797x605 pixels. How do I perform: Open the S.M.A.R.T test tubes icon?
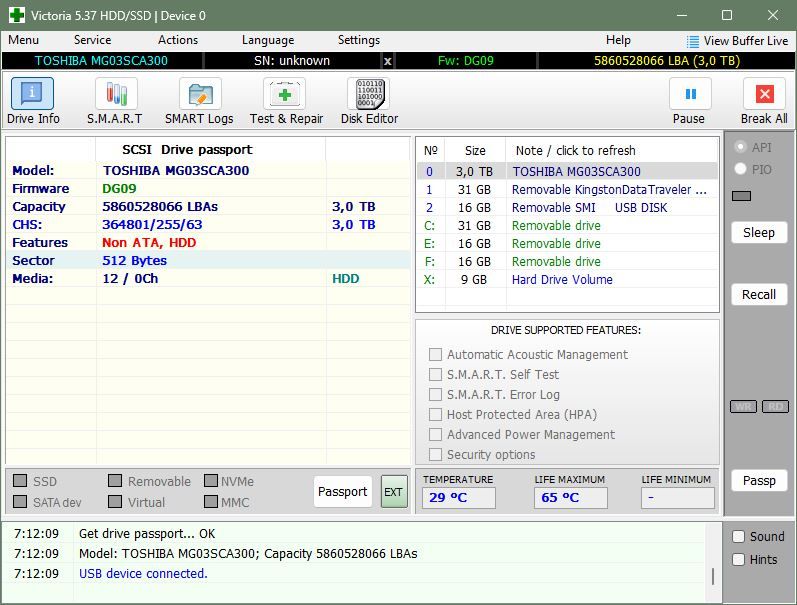(116, 94)
